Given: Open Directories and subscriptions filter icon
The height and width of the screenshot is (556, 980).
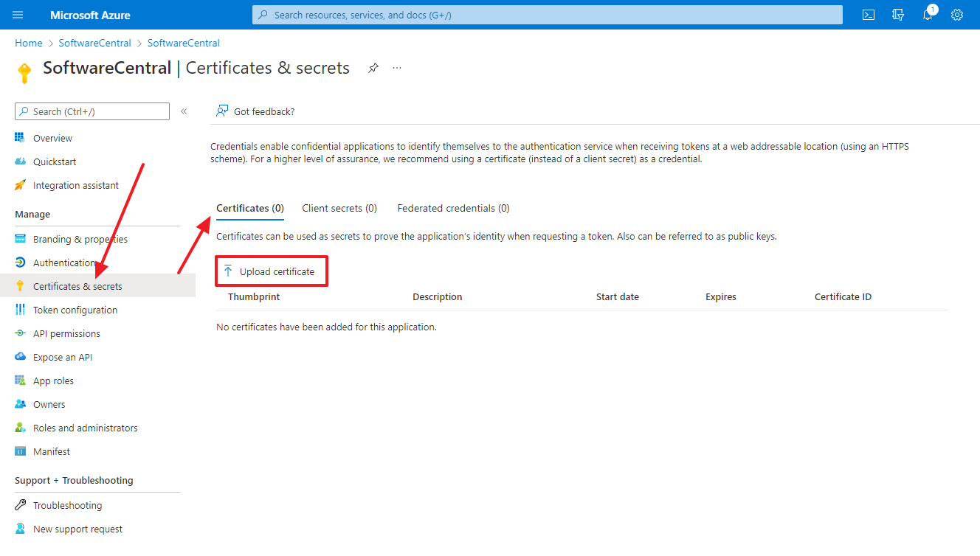Looking at the screenshot, I should (x=898, y=15).
